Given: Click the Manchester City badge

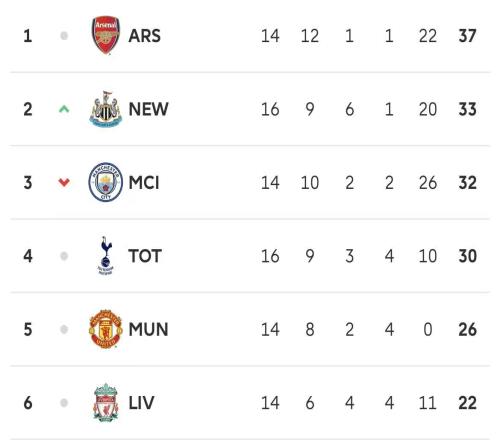Looking at the screenshot, I should tap(106, 182).
